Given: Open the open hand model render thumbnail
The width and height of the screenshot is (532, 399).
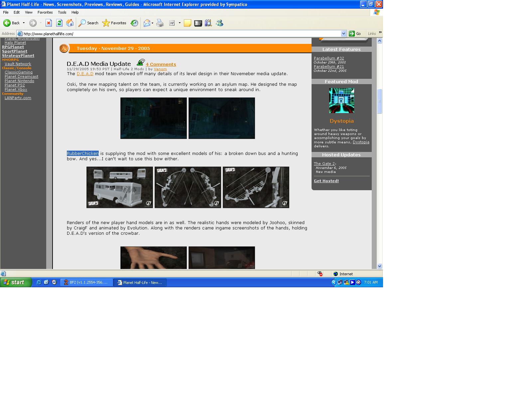Looking at the screenshot, I should pyautogui.click(x=154, y=258).
